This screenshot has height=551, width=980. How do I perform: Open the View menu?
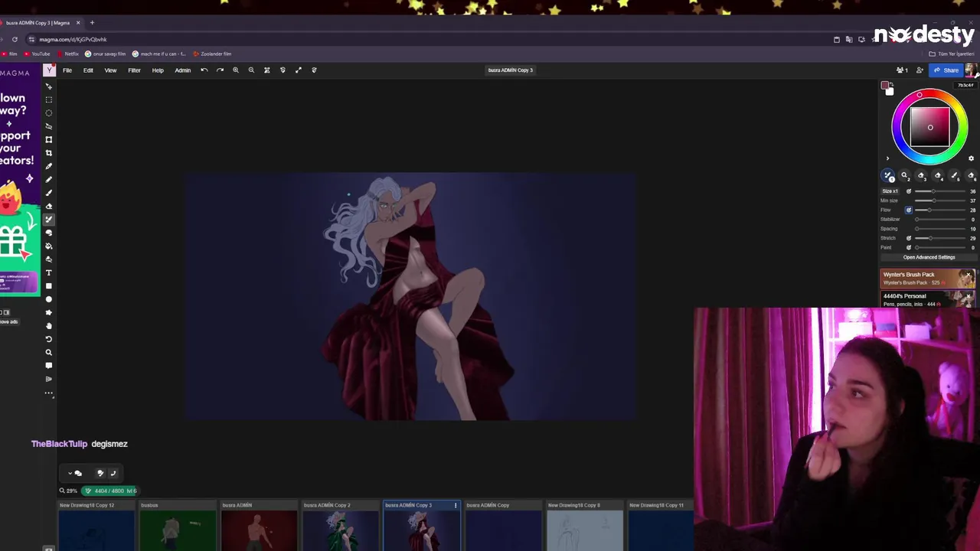110,70
